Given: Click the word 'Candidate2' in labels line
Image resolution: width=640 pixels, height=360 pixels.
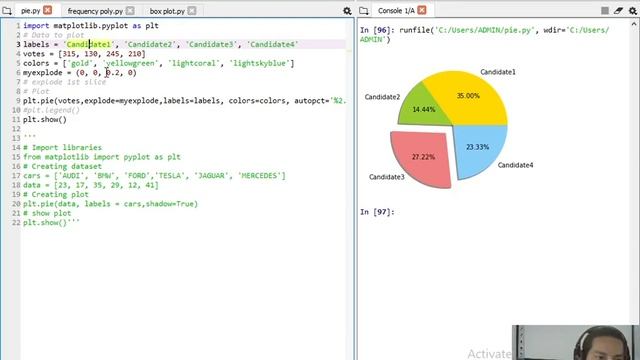Looking at the screenshot, I should (x=150, y=44).
